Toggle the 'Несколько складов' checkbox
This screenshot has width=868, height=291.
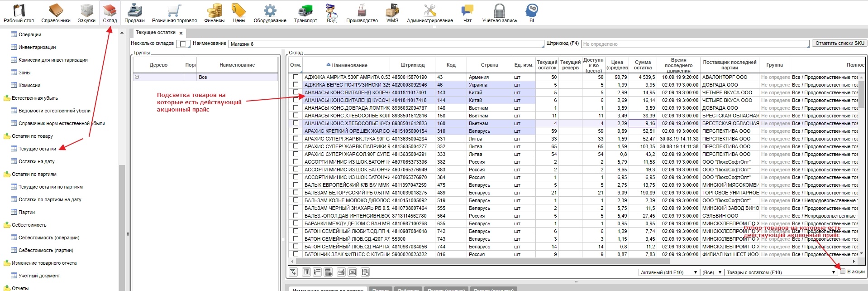[183, 44]
